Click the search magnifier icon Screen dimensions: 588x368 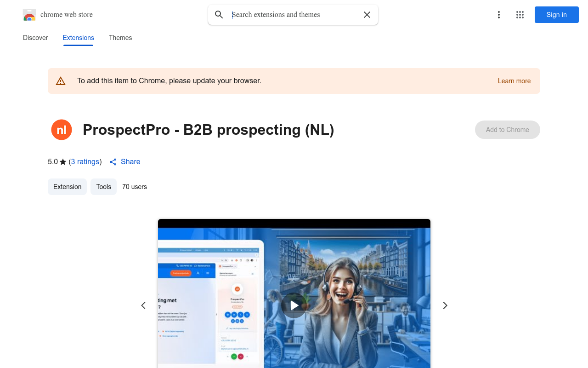coord(219,15)
